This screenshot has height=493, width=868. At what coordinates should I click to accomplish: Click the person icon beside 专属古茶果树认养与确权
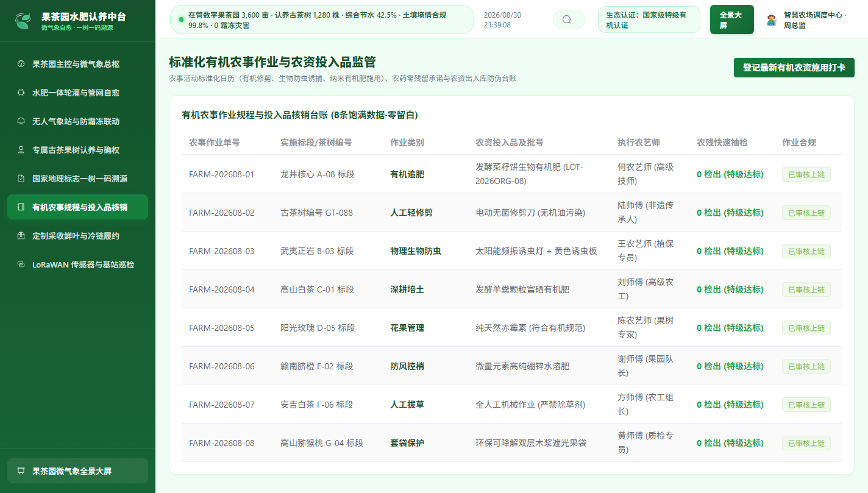pos(21,150)
